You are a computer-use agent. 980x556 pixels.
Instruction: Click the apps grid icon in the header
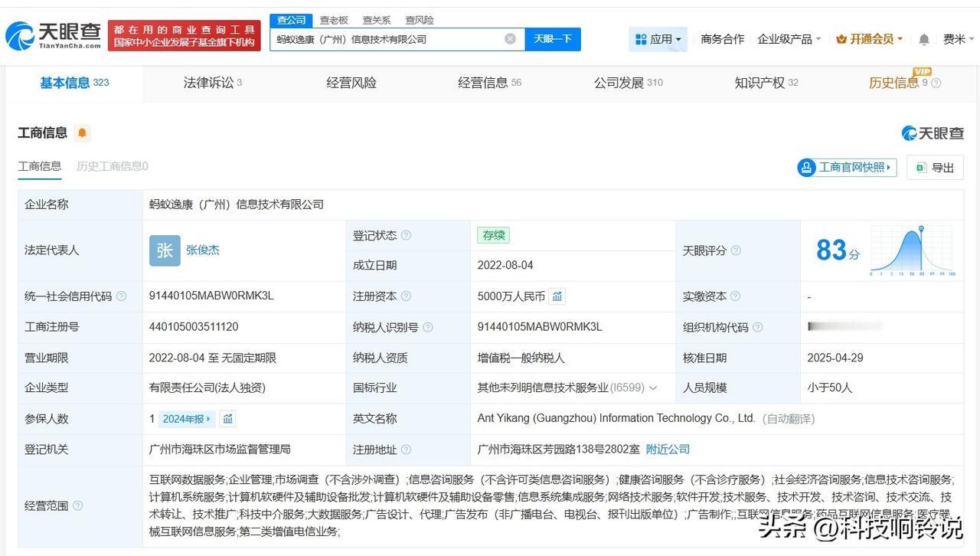coord(639,39)
